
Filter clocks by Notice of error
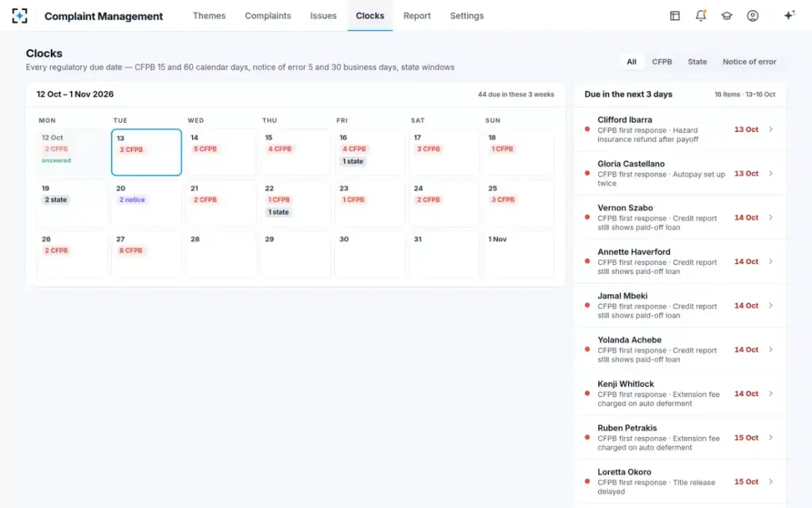[749, 62]
